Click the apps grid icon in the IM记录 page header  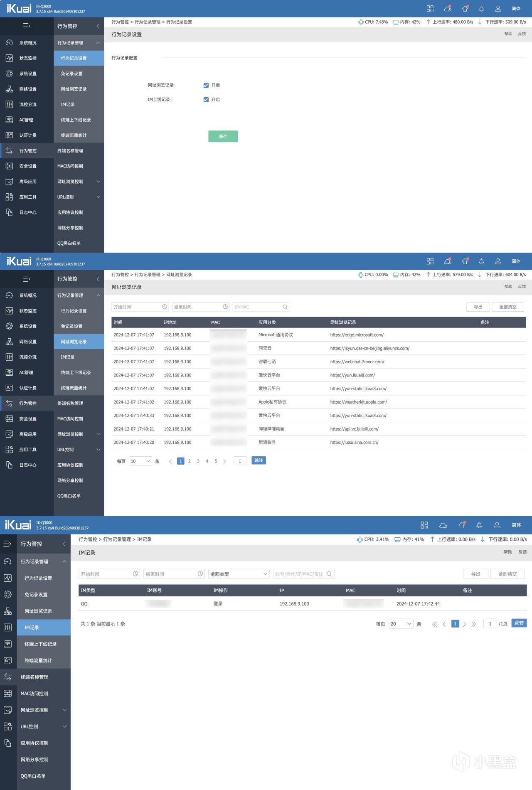point(424,525)
